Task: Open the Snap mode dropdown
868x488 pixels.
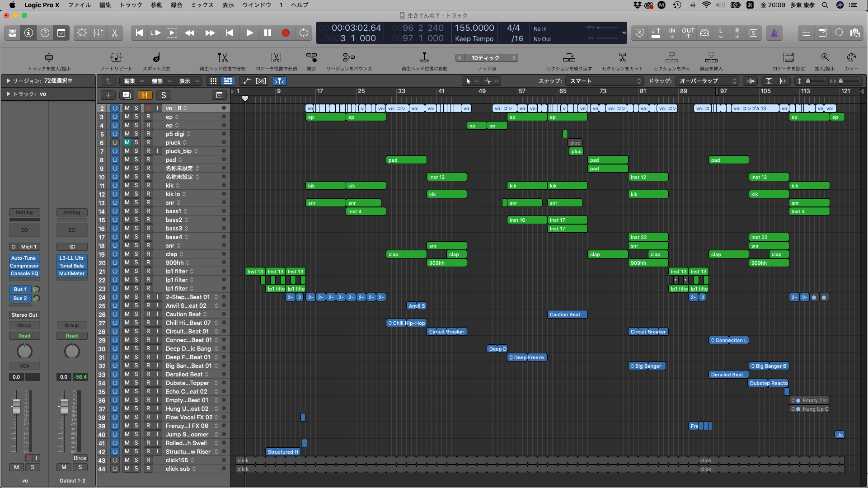Action: click(605, 81)
